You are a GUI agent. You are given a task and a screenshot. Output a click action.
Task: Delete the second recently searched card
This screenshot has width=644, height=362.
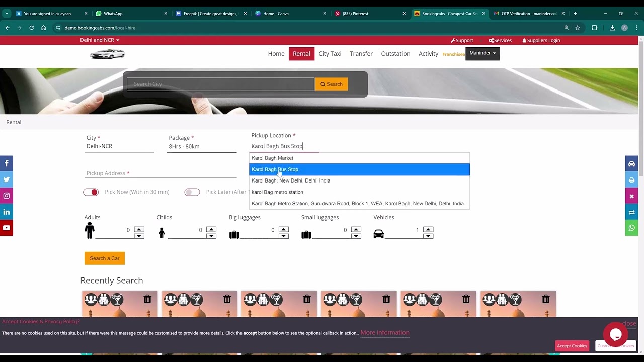coord(227,299)
